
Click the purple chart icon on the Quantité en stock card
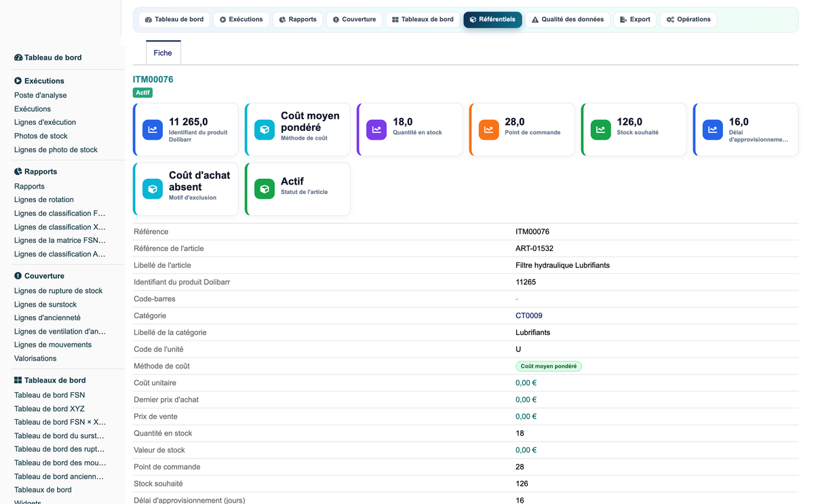pos(376,130)
